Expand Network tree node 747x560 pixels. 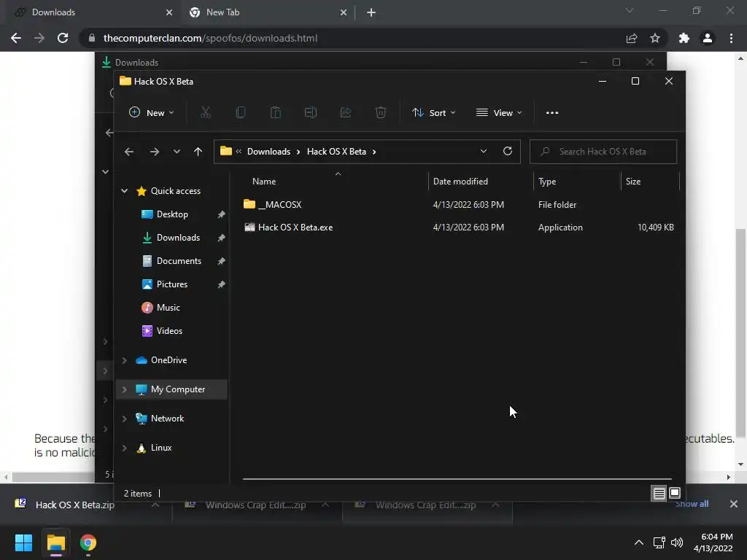[124, 419]
